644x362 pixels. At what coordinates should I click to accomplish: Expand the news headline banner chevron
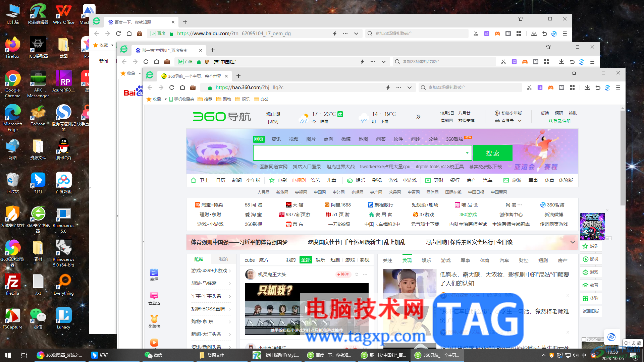pos(573,242)
